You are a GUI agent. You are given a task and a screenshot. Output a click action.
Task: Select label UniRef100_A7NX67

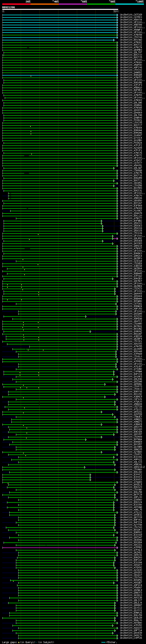tap(131, 249)
